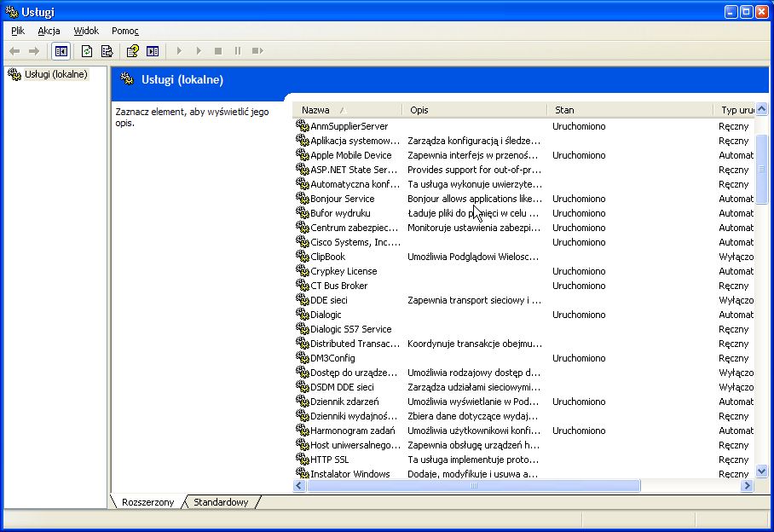
Task: Select the 'Aplikacja systemow…' service name
Action: click(355, 141)
